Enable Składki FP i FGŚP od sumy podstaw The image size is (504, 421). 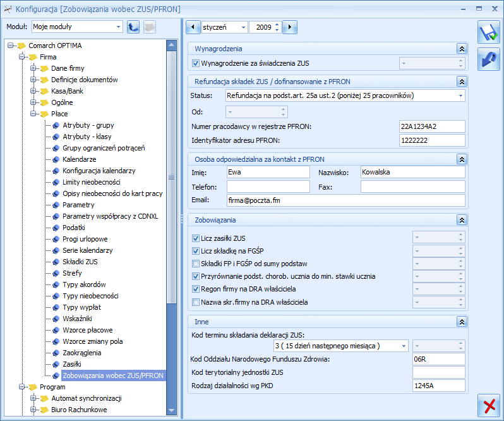[x=195, y=264]
